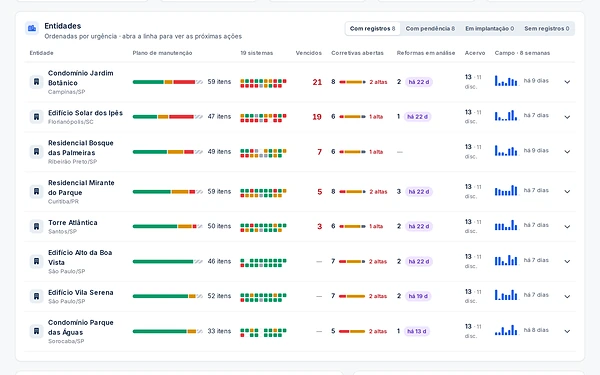The image size is (600, 375).
Task: Expand the Condomínio Parque das Águas row
Action: point(567,331)
